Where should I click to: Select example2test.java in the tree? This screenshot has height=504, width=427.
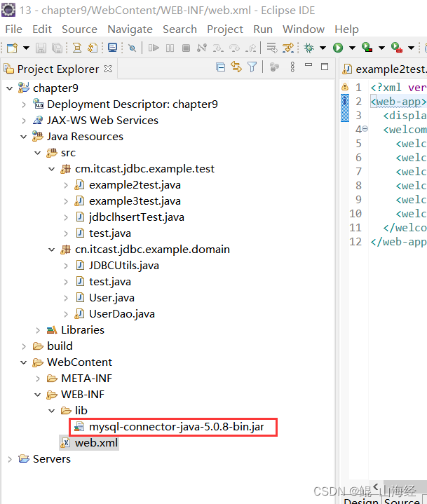135,185
